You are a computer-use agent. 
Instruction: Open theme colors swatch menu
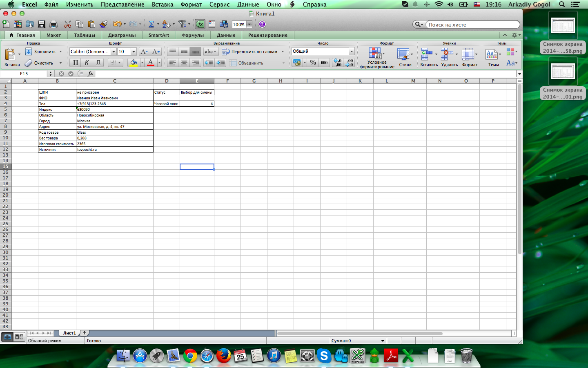[x=511, y=52]
